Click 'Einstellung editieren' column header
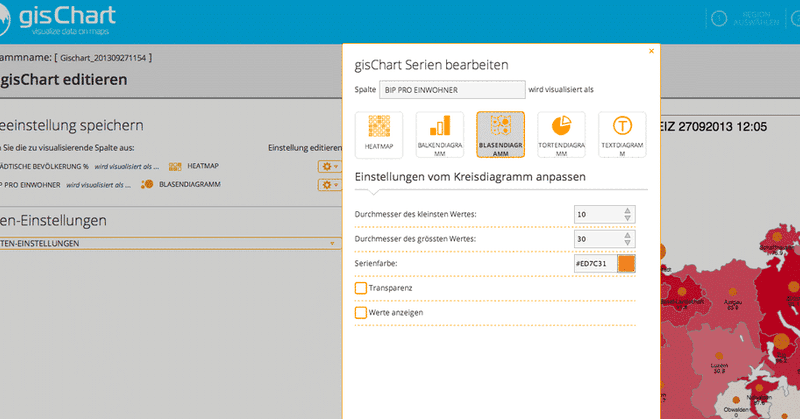The height and width of the screenshot is (419, 800). pos(305,147)
